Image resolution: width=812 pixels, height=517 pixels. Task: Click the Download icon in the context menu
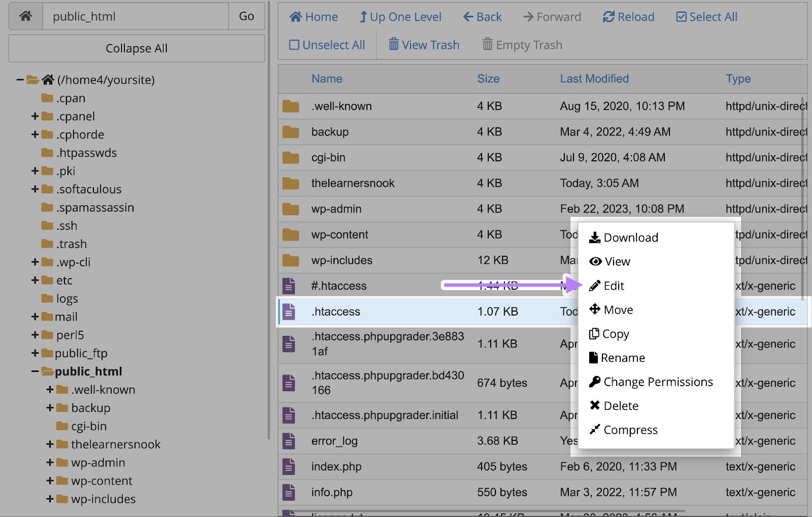pyautogui.click(x=594, y=237)
